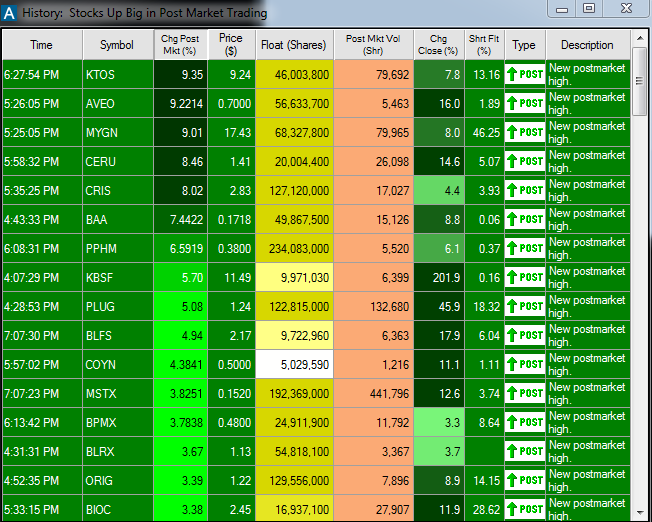Screen dimensions: 652x522
Task: Select the MYGN symbol cell
Action: pos(118,132)
